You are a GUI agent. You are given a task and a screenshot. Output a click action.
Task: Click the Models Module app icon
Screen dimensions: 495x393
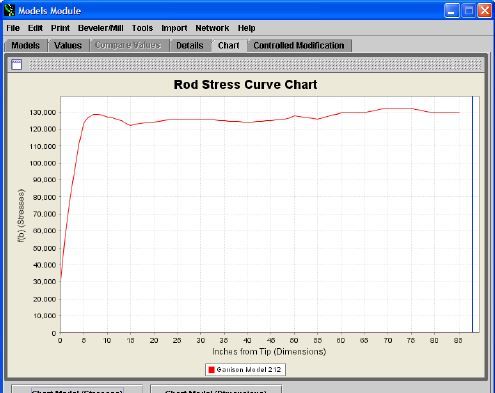pos(9,10)
